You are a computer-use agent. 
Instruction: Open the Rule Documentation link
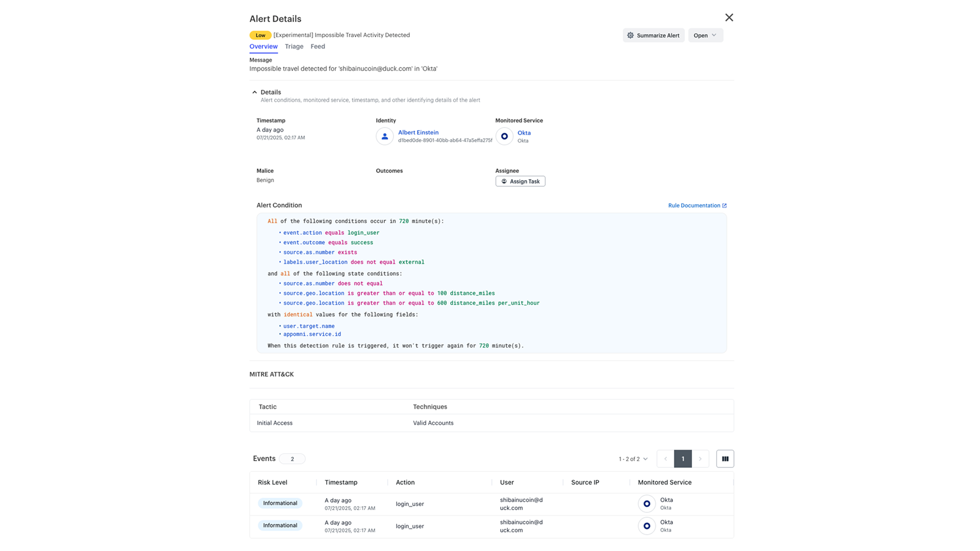point(694,205)
